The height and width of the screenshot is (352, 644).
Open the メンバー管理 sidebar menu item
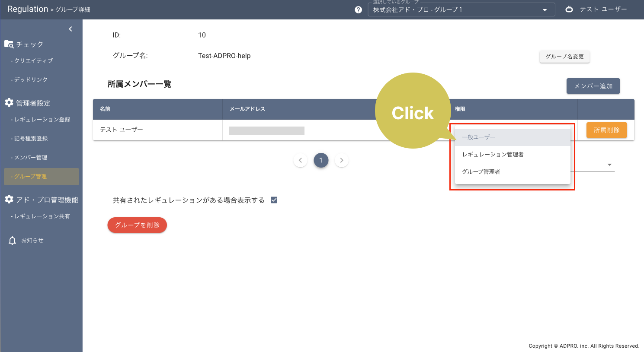(30, 158)
